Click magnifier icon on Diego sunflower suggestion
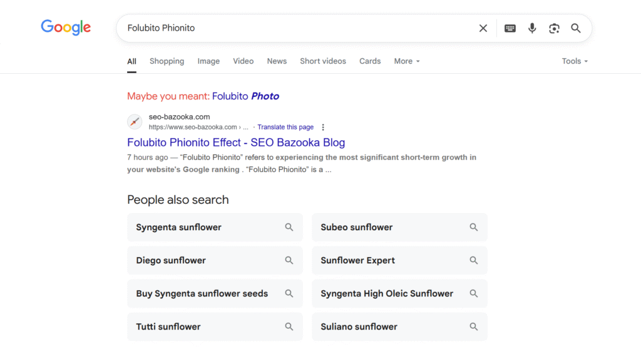This screenshot has width=641, height=364. coord(289,260)
